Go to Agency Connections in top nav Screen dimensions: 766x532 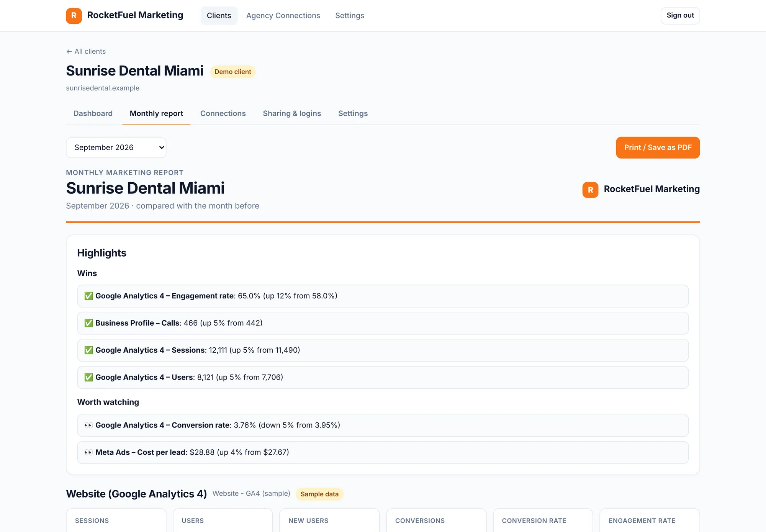tap(283, 16)
